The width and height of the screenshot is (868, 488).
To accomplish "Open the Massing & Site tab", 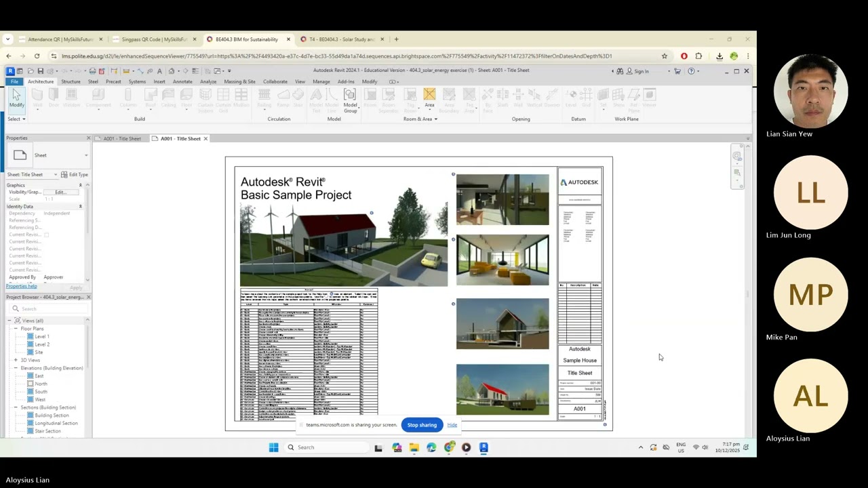I will (x=239, y=81).
